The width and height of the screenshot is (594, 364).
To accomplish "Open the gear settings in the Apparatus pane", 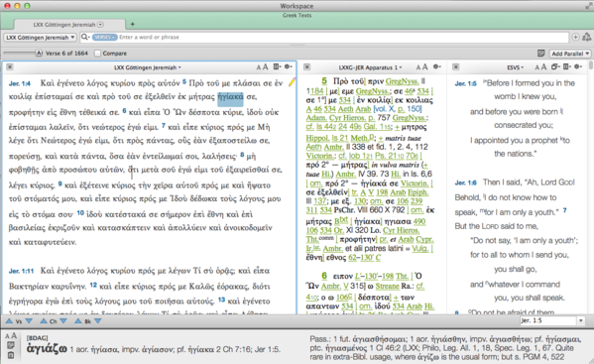I will pos(437,66).
